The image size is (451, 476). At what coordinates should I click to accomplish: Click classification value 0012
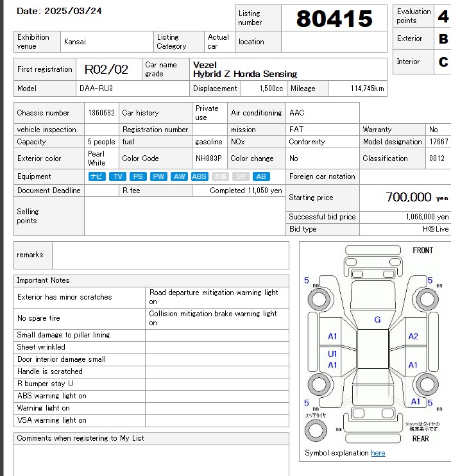(437, 158)
